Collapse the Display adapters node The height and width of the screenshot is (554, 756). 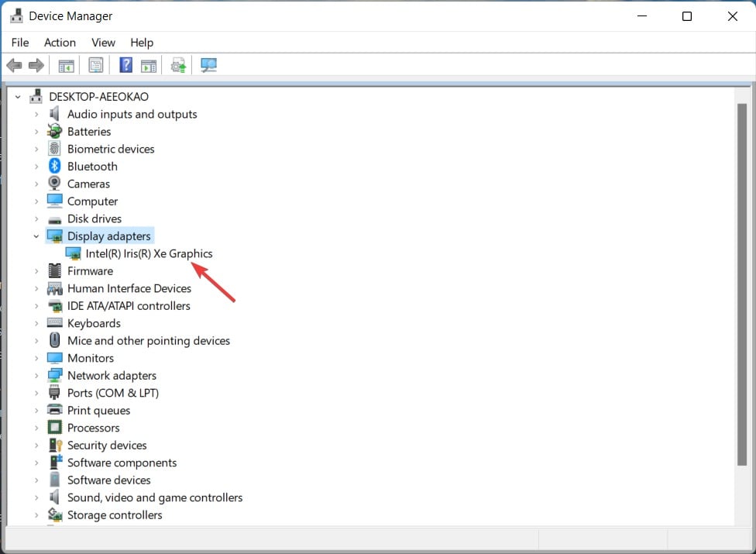point(36,236)
